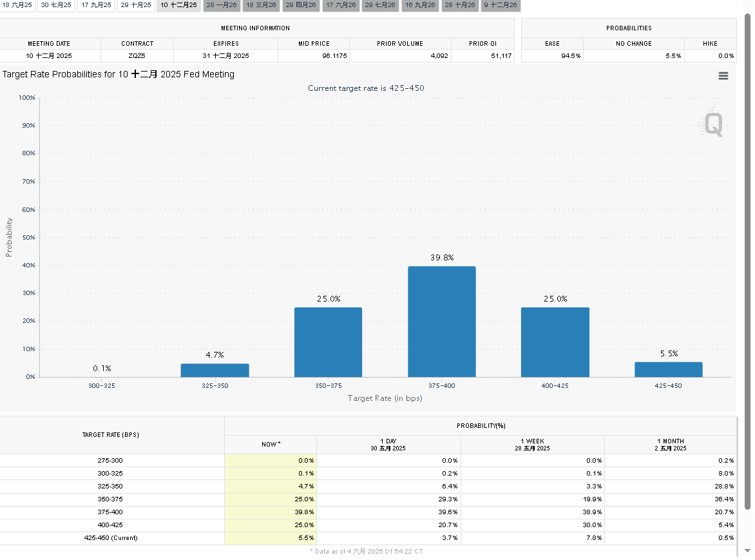
Task: Switch to the 30 七月25 meeting tab
Action: click(x=56, y=5)
